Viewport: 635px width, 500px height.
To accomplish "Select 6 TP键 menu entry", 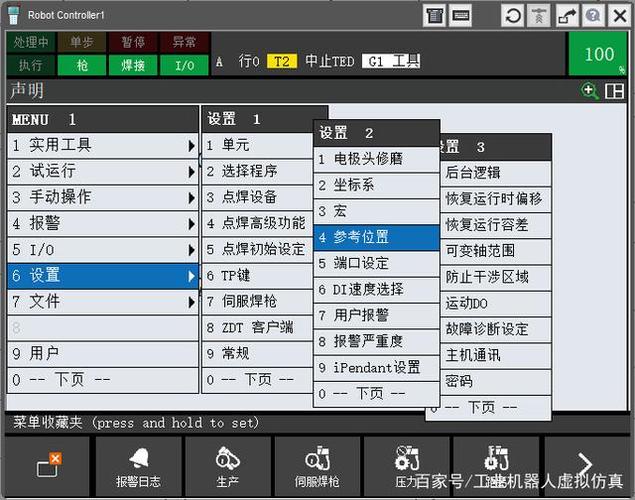I will (258, 276).
